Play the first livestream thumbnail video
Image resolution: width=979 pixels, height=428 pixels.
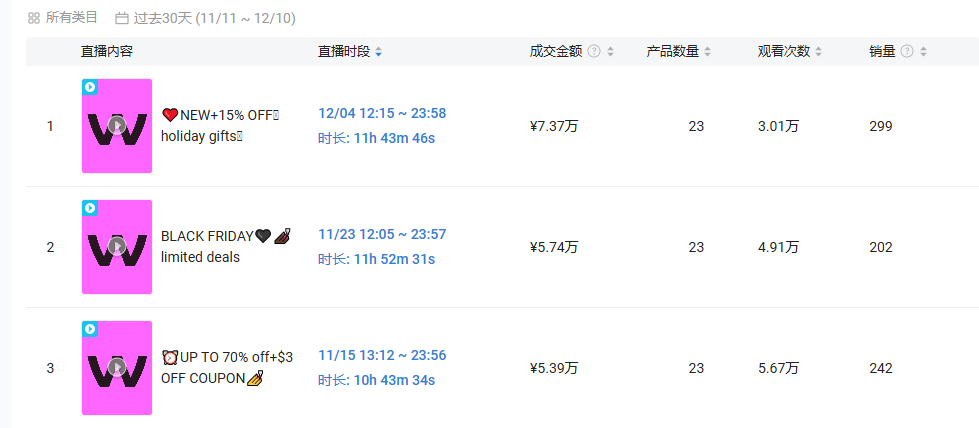point(117,126)
